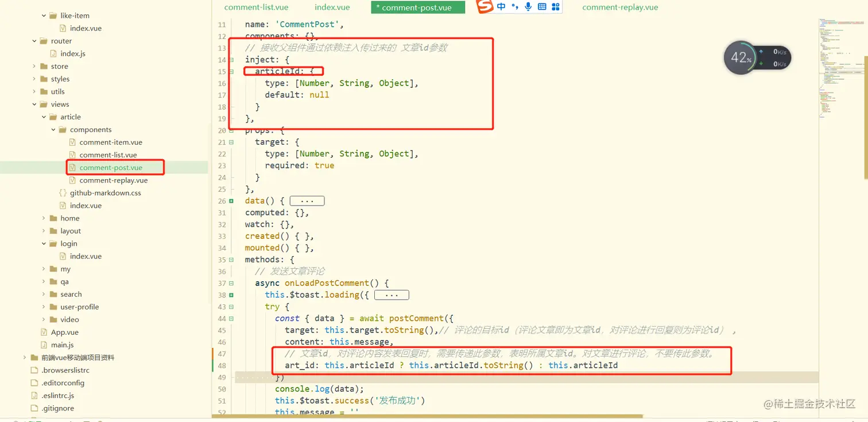Expand the 前端vue移动端项目资料 folder chevron
The width and height of the screenshot is (868, 422).
[x=25, y=357]
